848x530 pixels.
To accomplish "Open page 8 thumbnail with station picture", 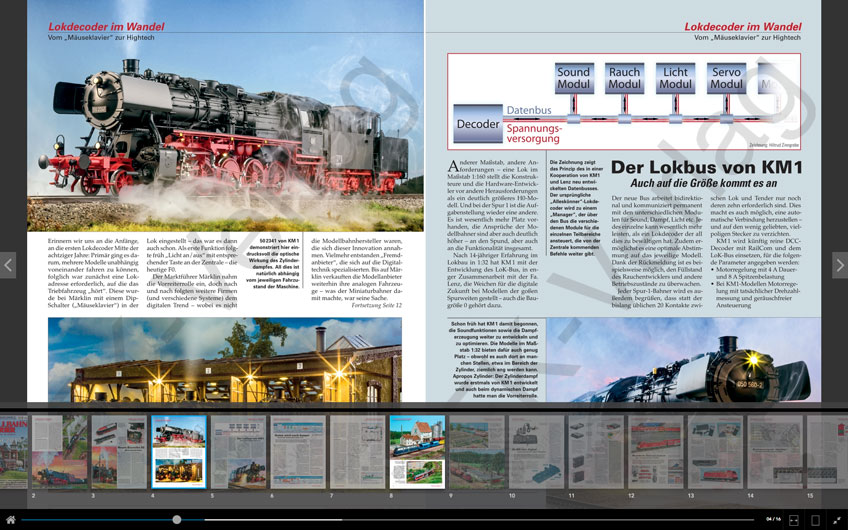I will pos(418,452).
